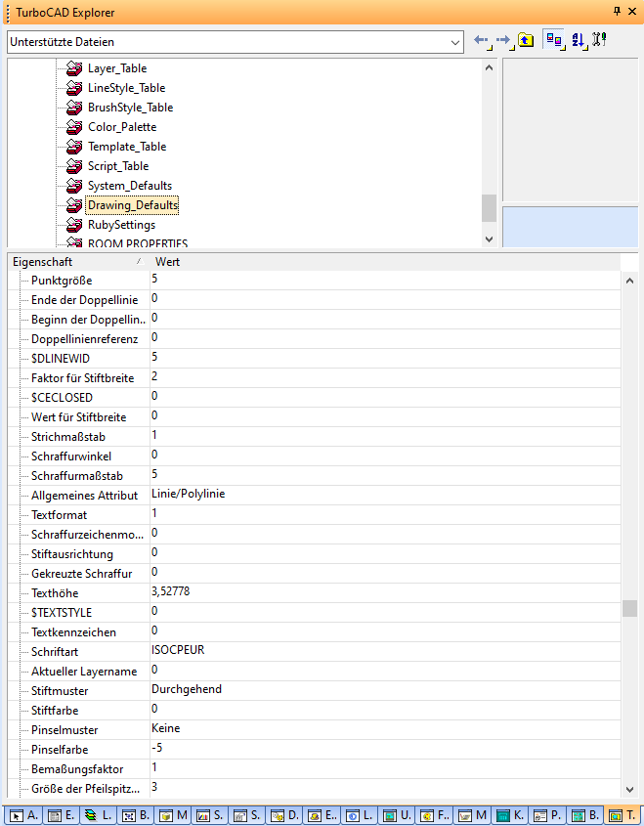
Task: Open the L. tab with layers stack icon
Action: (98, 815)
